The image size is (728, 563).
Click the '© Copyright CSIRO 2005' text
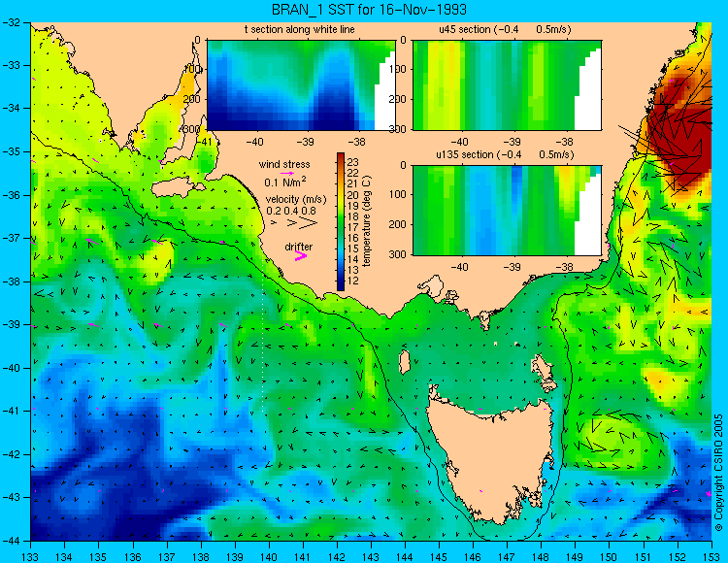click(x=718, y=472)
